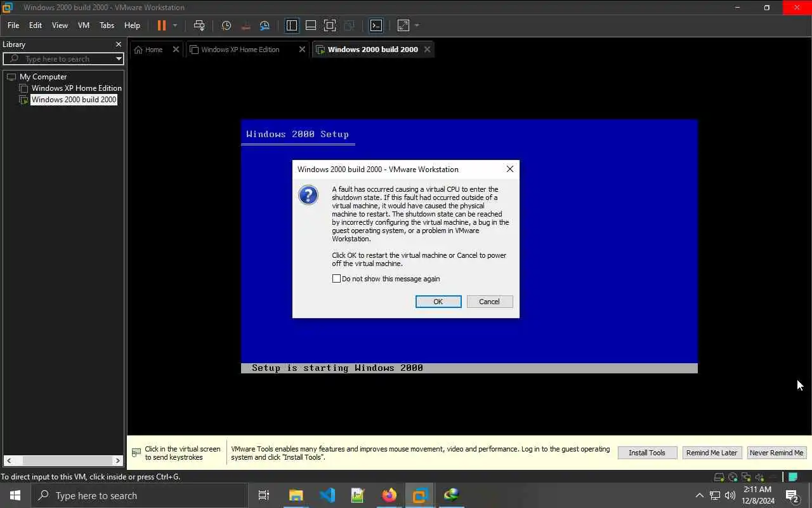Click the system tray volume icon
This screenshot has width=812, height=508.
(x=730, y=495)
